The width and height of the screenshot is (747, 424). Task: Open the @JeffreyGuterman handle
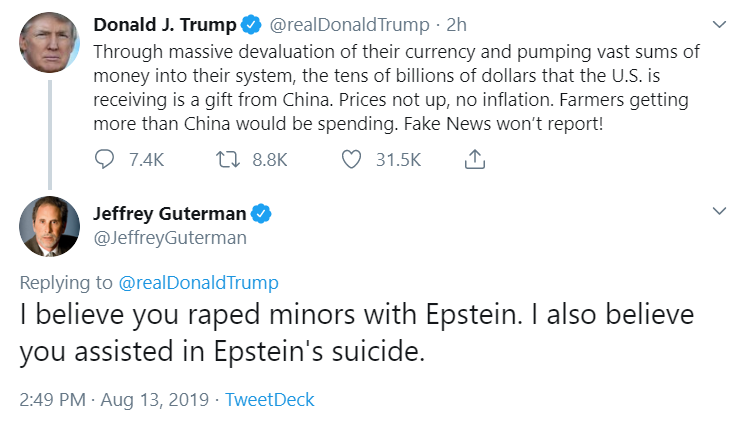(170, 238)
